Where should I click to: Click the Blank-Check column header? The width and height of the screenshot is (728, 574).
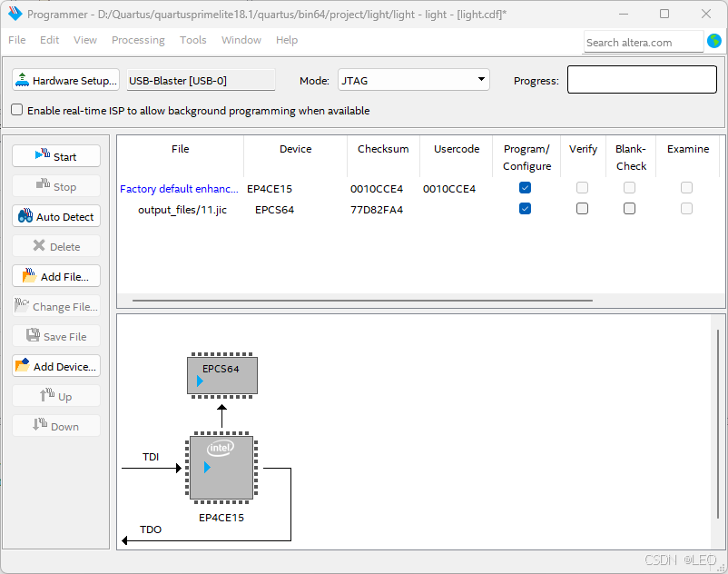click(631, 157)
